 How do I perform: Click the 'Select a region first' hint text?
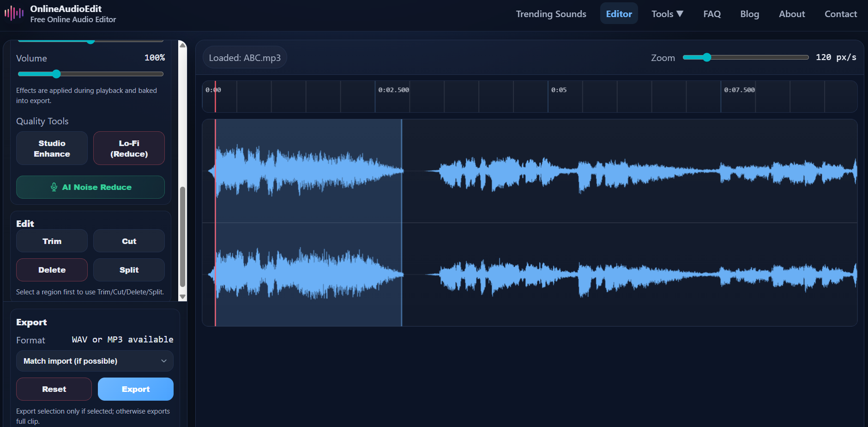[x=90, y=292]
